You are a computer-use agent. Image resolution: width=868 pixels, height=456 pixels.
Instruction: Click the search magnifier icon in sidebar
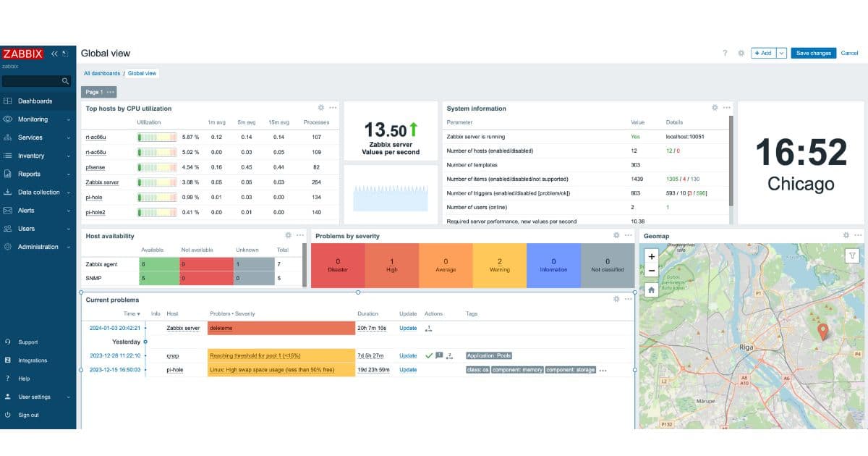(x=65, y=81)
